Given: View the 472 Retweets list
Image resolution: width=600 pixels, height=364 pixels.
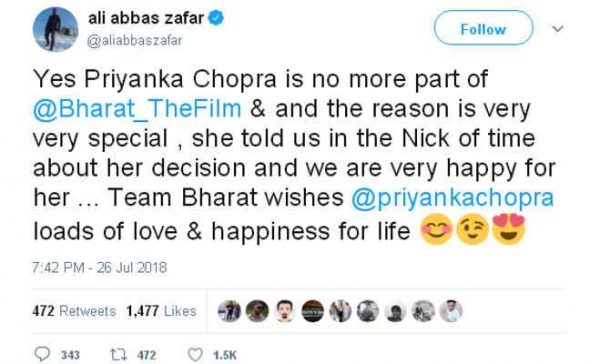Looking at the screenshot, I should [x=74, y=311].
